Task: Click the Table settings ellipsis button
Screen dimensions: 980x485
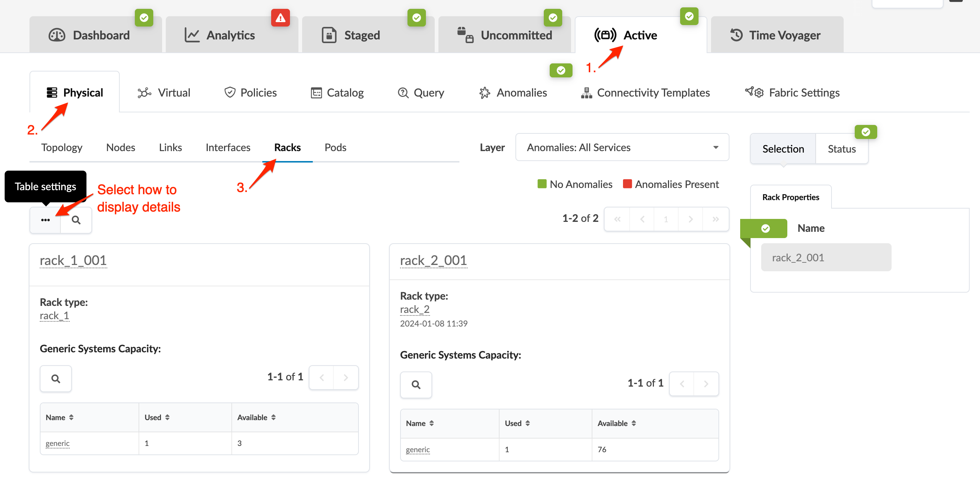Action: (x=45, y=220)
